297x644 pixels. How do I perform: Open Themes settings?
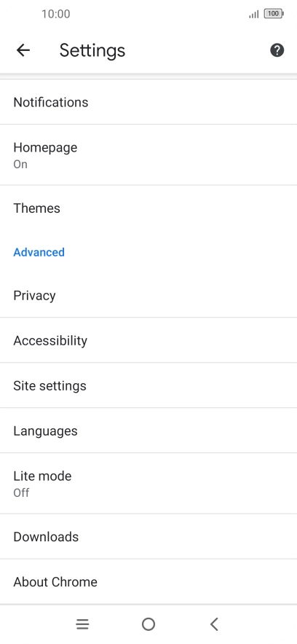click(148, 208)
